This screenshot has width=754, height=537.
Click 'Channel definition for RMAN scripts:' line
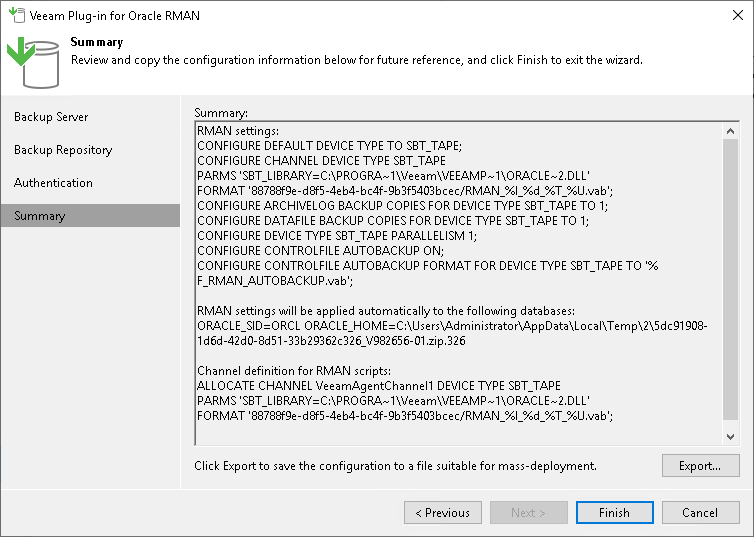(x=294, y=371)
